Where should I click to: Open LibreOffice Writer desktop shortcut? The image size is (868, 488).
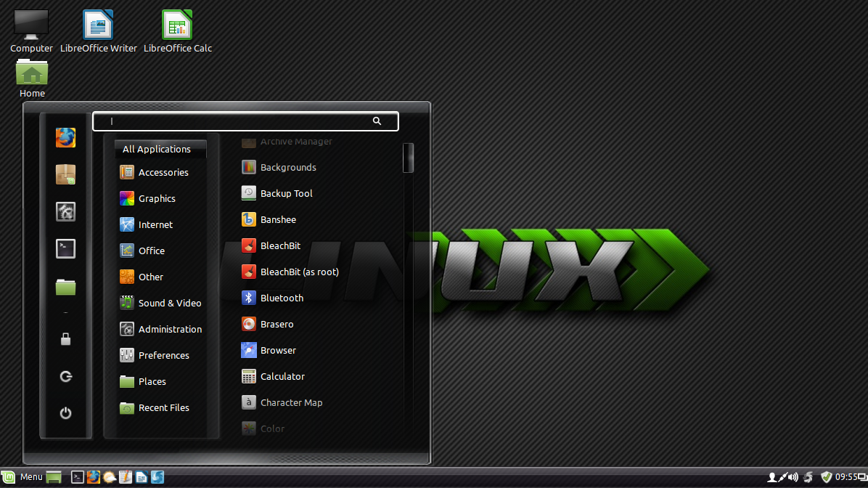(x=99, y=31)
